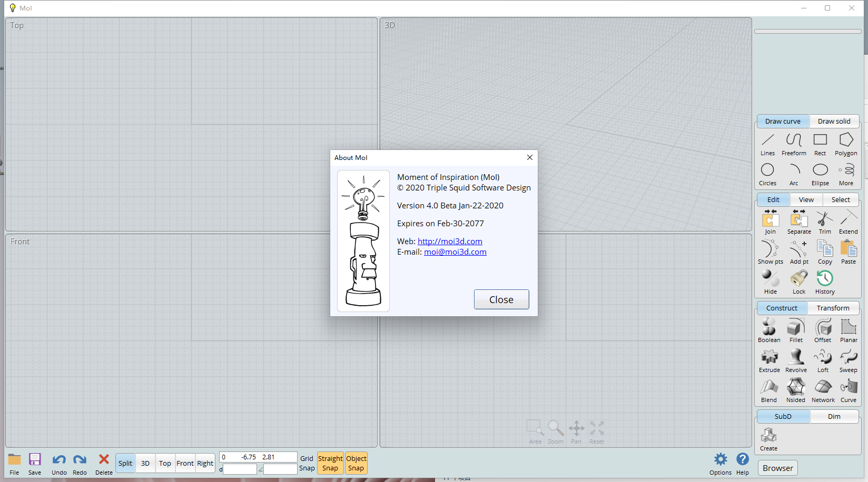This screenshot has width=868, height=482.
Task: Pick the Loft tool
Action: point(823,360)
